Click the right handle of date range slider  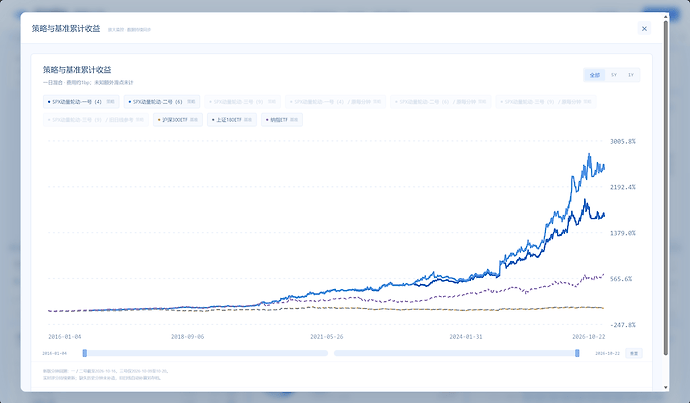(577, 353)
